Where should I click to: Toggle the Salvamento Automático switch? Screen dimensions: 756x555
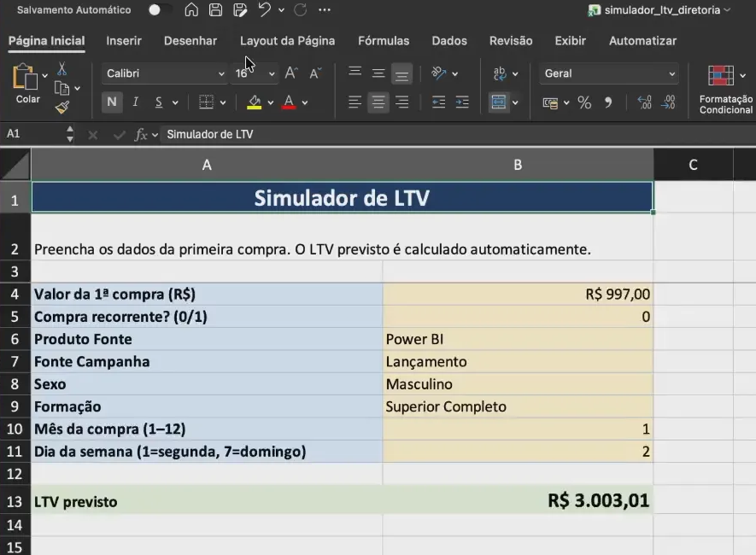point(160,10)
